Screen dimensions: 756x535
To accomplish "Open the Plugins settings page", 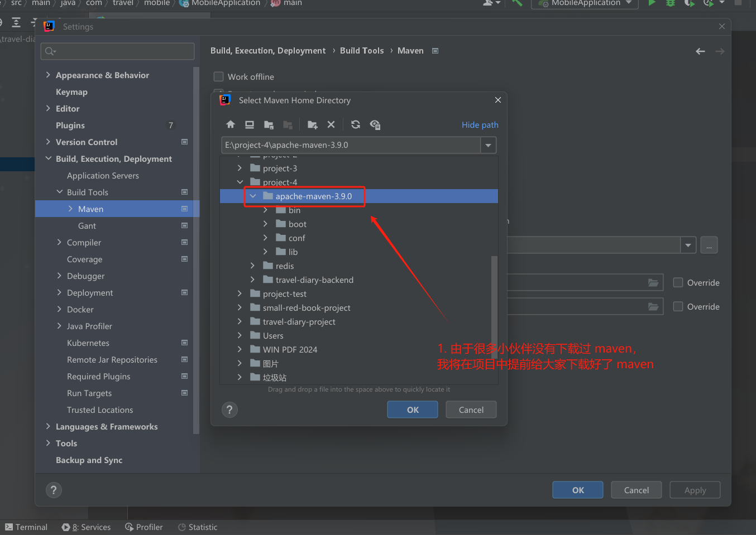I will coord(70,126).
